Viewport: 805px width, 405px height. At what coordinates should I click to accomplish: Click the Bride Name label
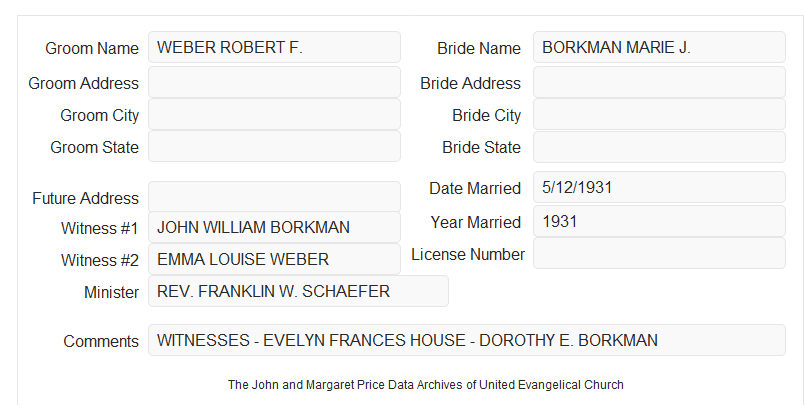[479, 48]
